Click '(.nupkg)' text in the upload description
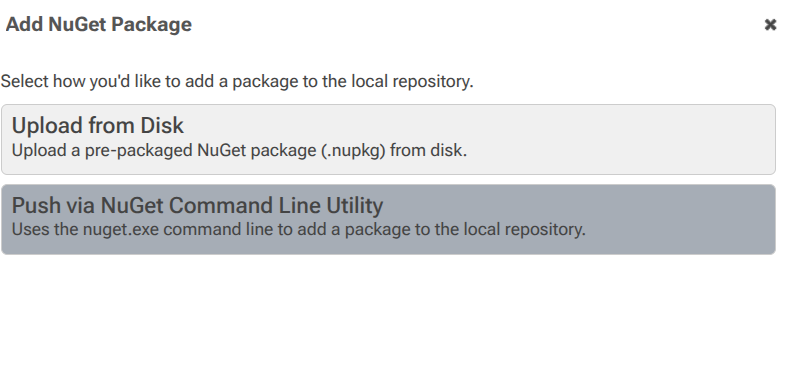The height and width of the screenshot is (370, 785). pyautogui.click(x=353, y=150)
